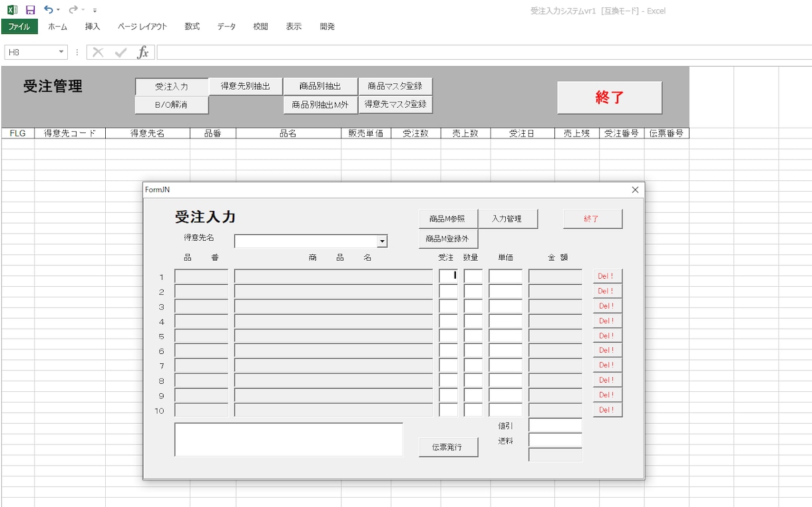
Task: Click the large memo text box in FormJN
Action: pos(289,440)
